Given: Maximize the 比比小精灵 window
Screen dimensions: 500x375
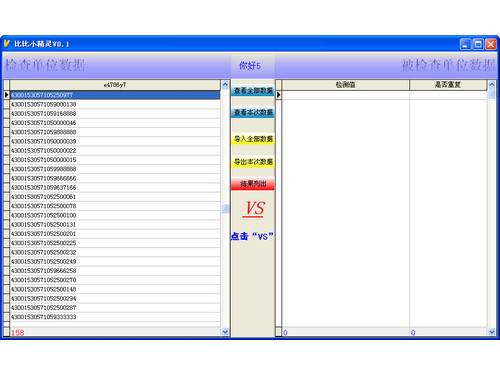Looking at the screenshot, I should [478, 44].
